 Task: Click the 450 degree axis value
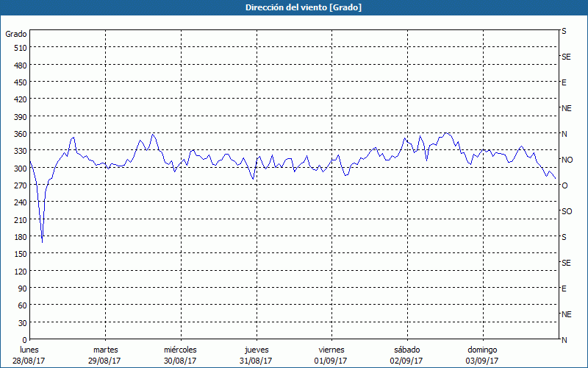click(x=20, y=82)
